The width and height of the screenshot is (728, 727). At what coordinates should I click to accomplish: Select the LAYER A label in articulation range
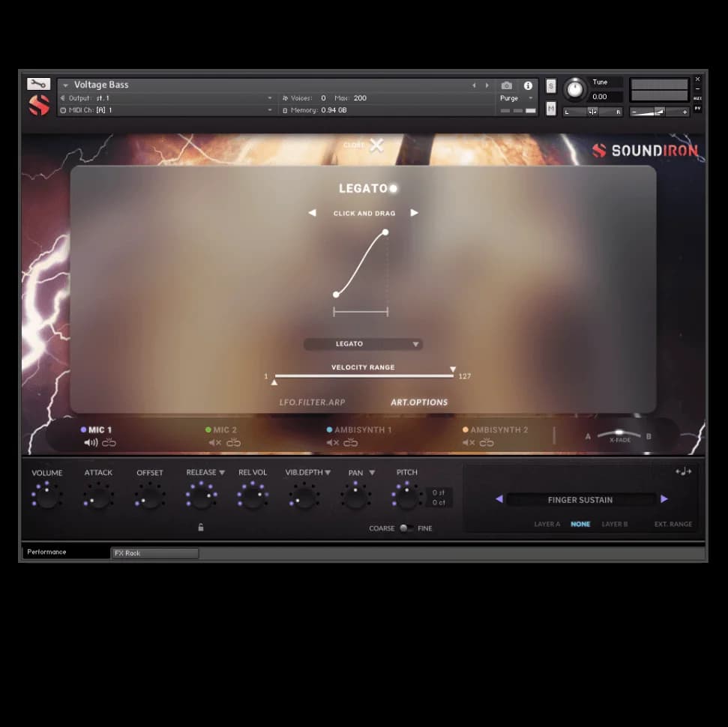click(547, 524)
